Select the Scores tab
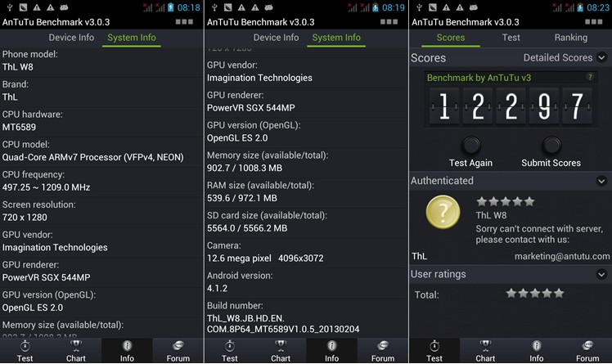Viewport: 612px width, 364px height. 451,38
